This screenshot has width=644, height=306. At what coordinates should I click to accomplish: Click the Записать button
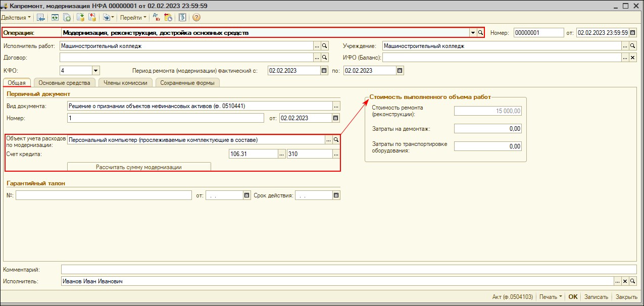click(x=597, y=297)
